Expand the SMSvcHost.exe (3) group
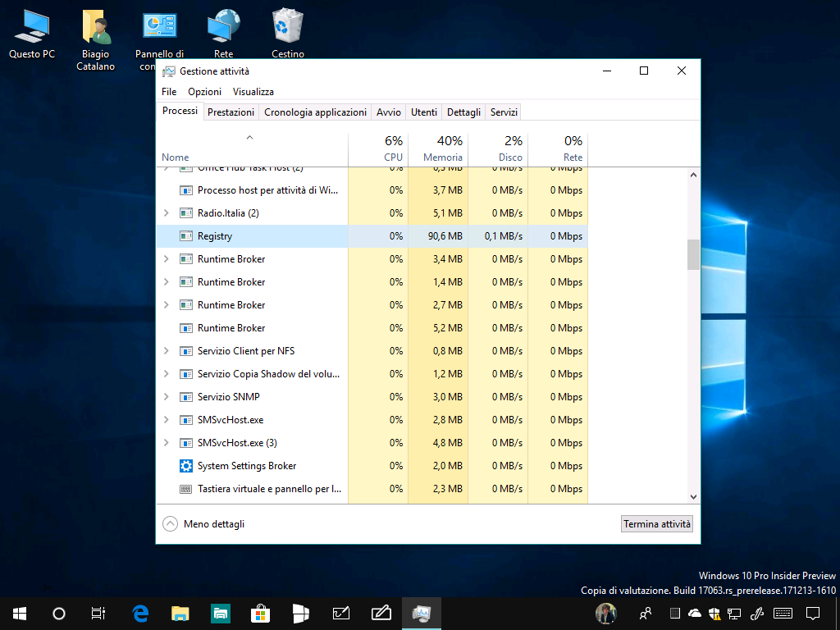The width and height of the screenshot is (840, 630). click(166, 443)
